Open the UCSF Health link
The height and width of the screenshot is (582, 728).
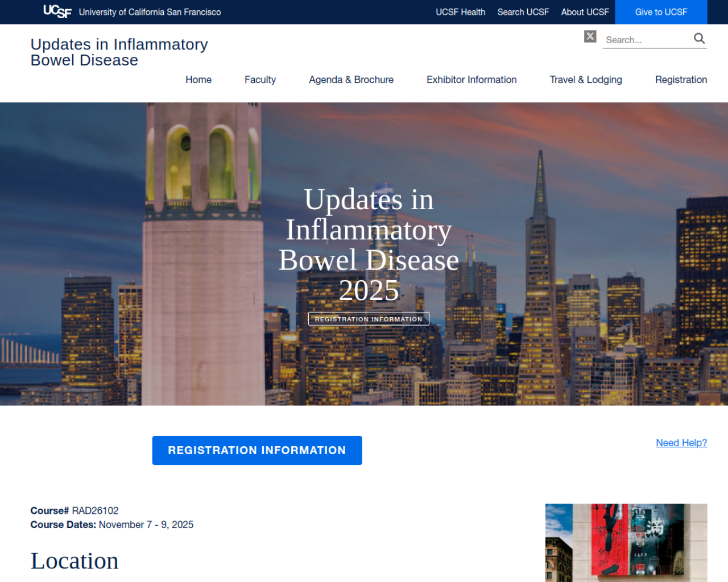coord(460,12)
